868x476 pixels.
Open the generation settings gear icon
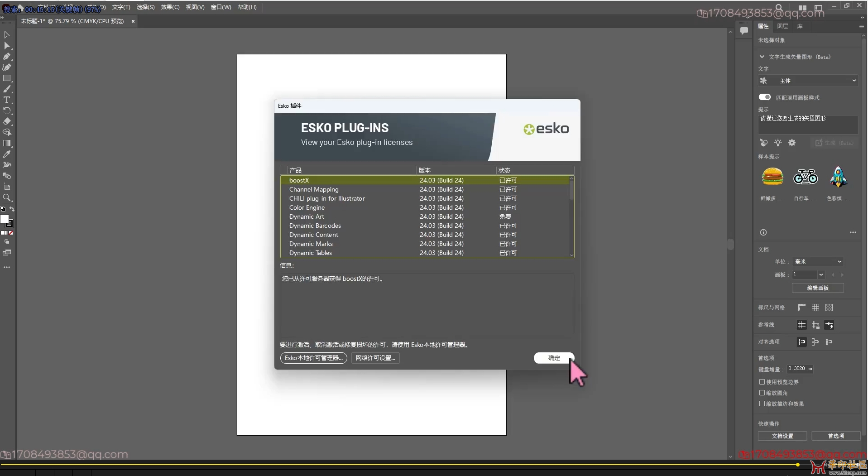[x=792, y=143]
